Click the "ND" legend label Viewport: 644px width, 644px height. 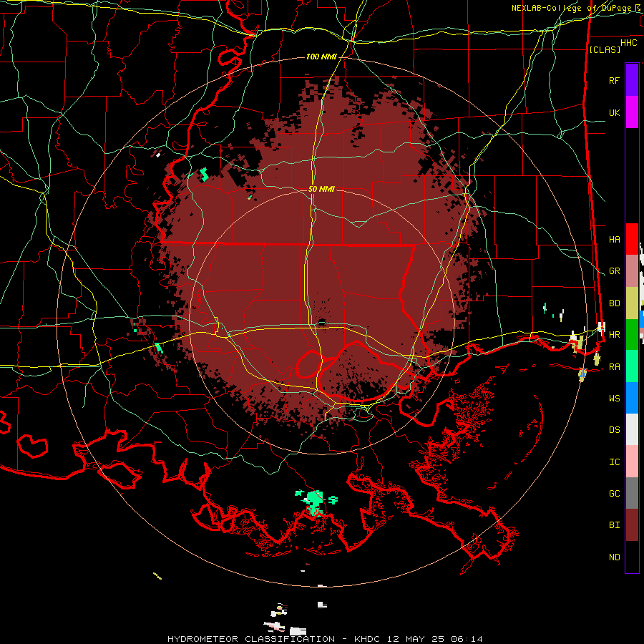614,557
